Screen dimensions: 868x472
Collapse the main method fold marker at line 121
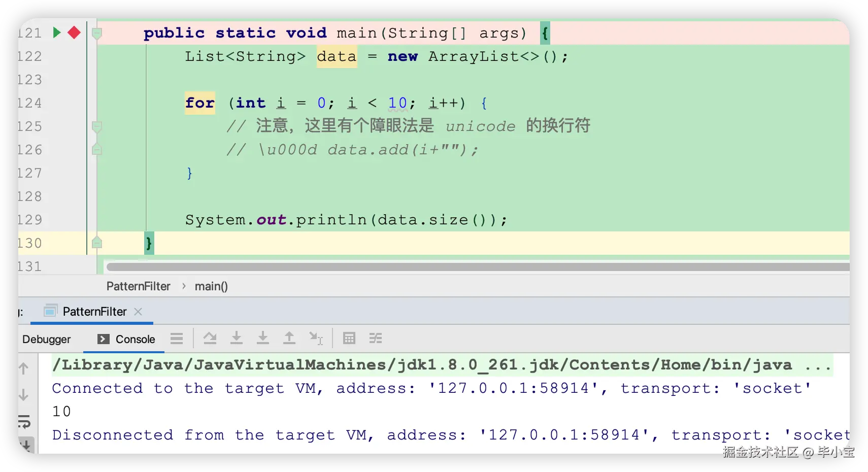pyautogui.click(x=97, y=33)
